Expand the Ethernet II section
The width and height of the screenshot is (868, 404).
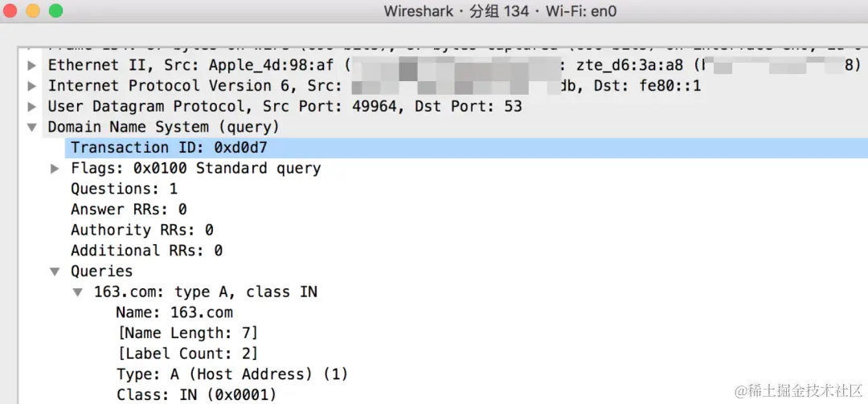pos(32,65)
